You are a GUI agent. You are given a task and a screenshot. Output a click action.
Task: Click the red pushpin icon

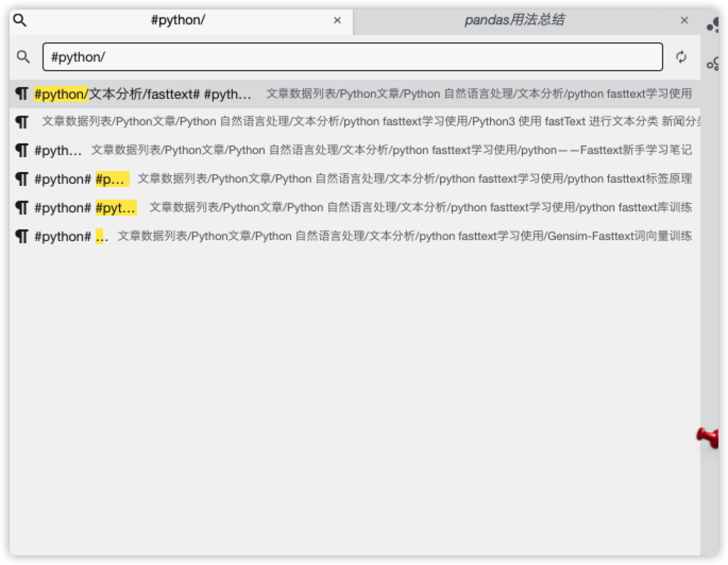pyautogui.click(x=709, y=438)
